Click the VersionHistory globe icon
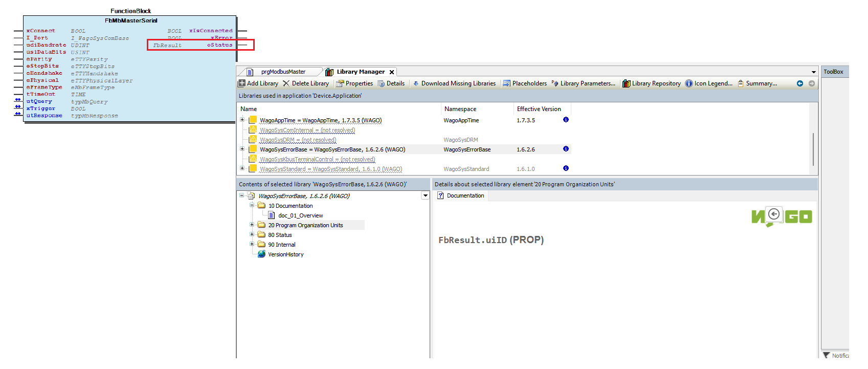868x369 pixels. (261, 254)
